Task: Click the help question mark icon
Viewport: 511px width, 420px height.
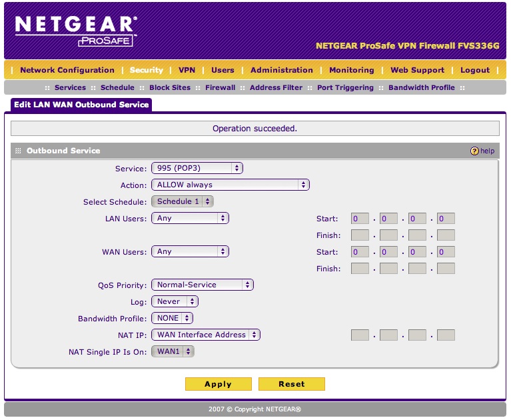Action: point(474,151)
